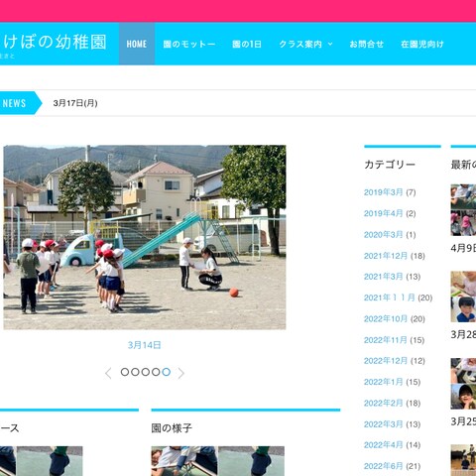Open the クラス案内 menu item

click(300, 44)
